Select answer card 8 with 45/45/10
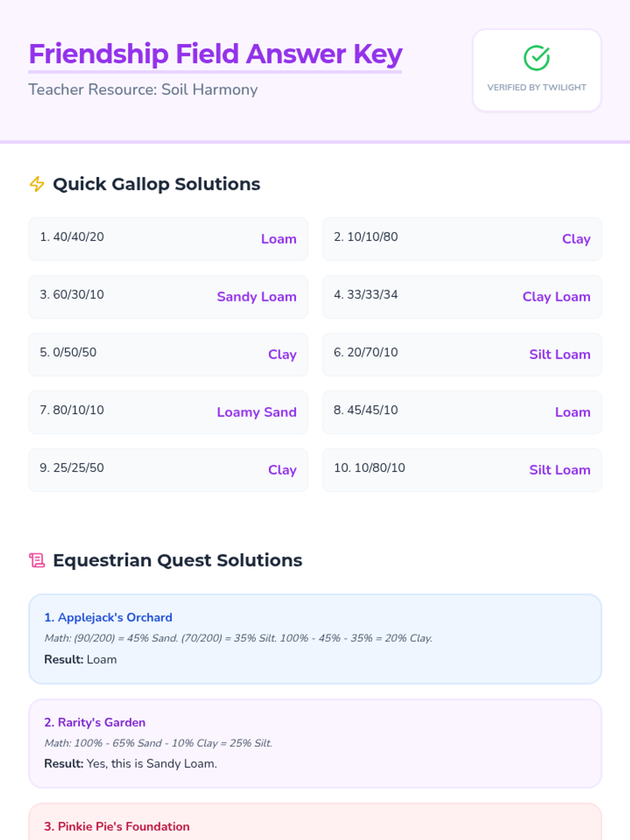This screenshot has width=630, height=840. (462, 412)
